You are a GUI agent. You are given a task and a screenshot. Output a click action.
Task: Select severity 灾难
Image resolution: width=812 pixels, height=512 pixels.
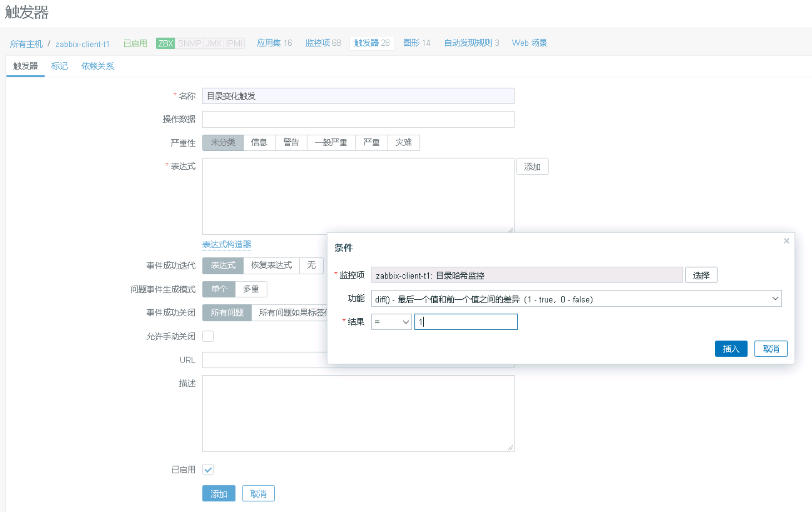coord(404,143)
